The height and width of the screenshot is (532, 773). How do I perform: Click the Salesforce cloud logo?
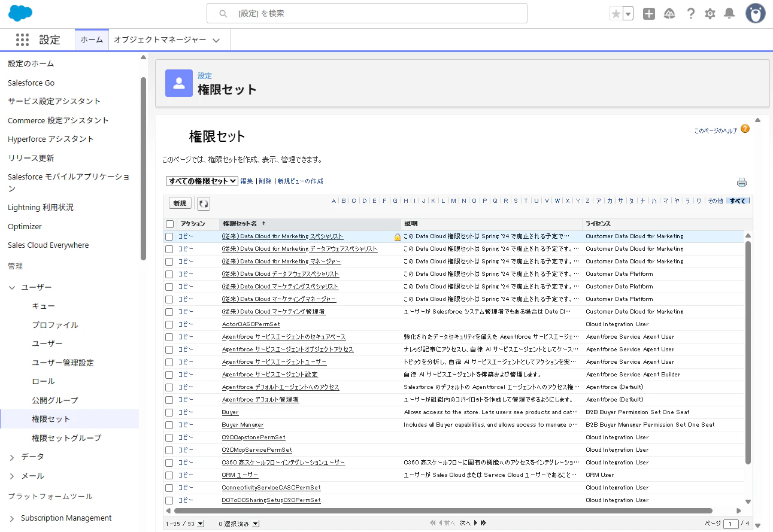[20, 13]
